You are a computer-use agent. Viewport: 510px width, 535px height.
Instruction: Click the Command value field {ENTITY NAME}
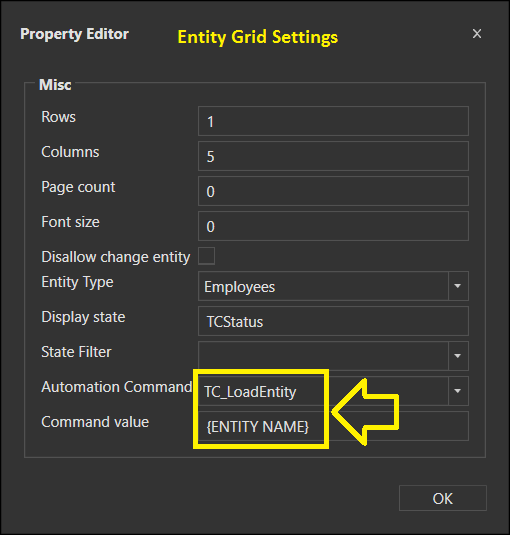[333, 426]
